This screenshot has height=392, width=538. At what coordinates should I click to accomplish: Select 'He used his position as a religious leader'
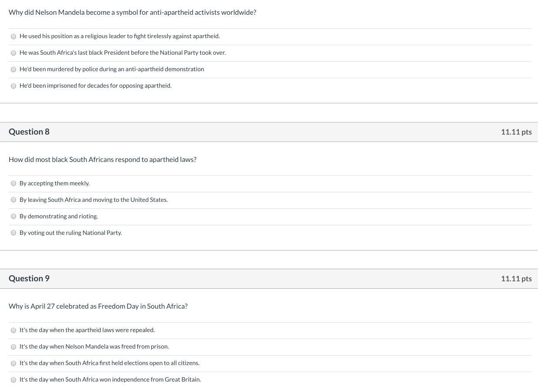click(13, 36)
